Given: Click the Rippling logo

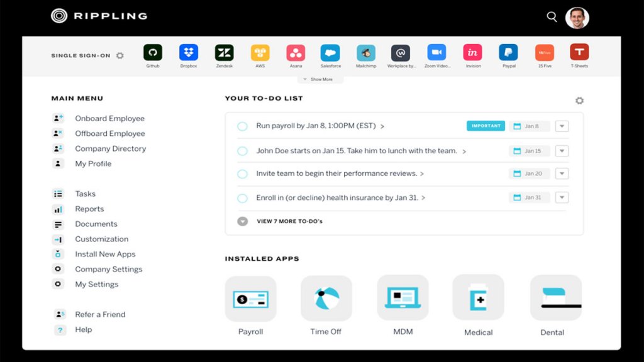Looking at the screenshot, I should (99, 16).
